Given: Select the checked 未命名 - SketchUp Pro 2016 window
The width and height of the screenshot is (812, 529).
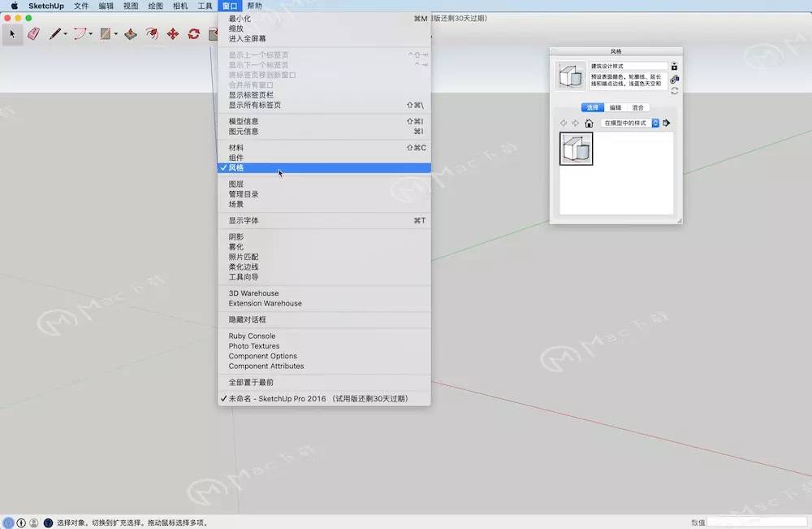Looking at the screenshot, I should pos(324,398).
